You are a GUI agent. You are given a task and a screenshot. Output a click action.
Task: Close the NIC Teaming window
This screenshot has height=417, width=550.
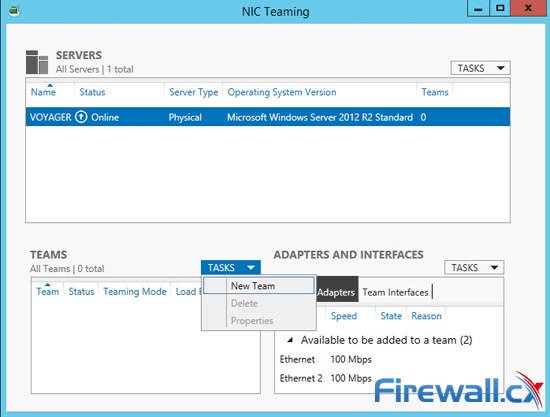pyautogui.click(x=528, y=8)
